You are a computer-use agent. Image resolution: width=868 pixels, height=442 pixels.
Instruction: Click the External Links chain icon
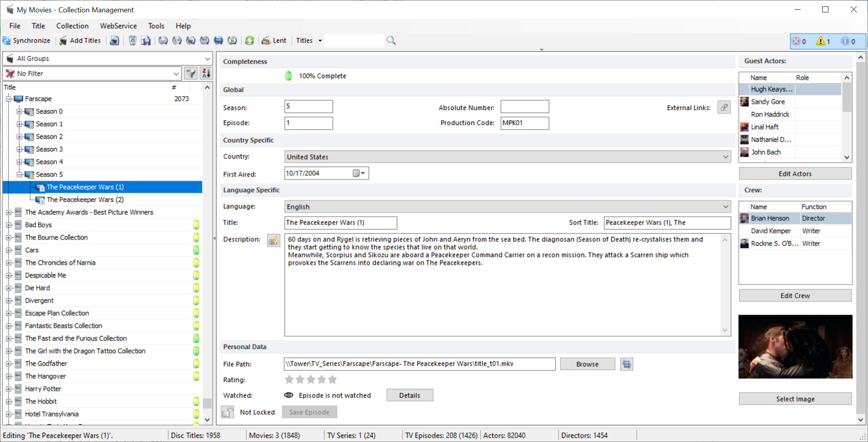click(724, 107)
